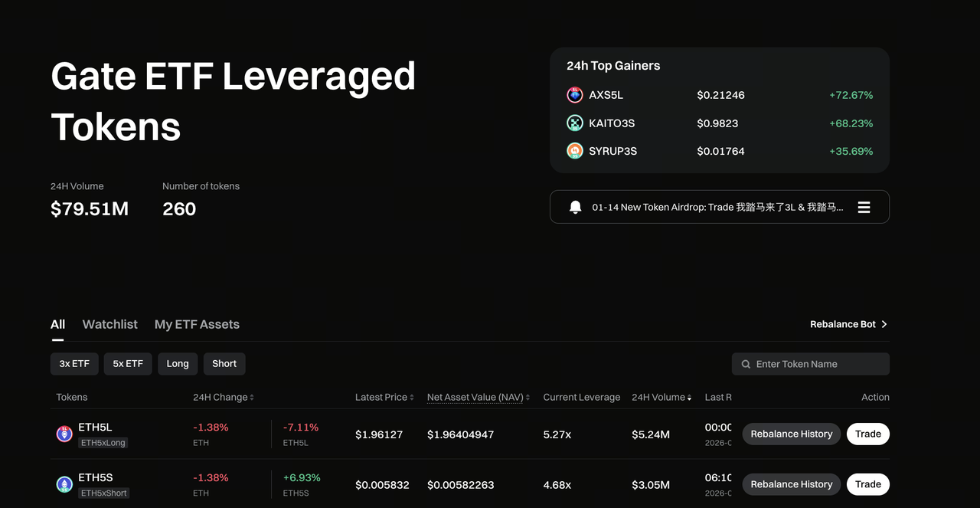Click the KAITO3S token icon

click(x=575, y=123)
